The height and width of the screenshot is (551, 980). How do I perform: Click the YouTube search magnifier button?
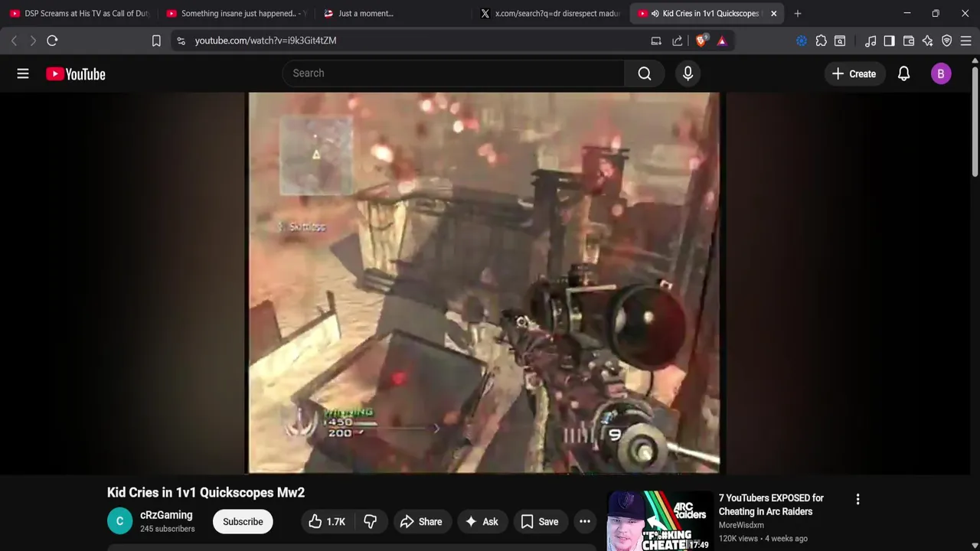(645, 73)
